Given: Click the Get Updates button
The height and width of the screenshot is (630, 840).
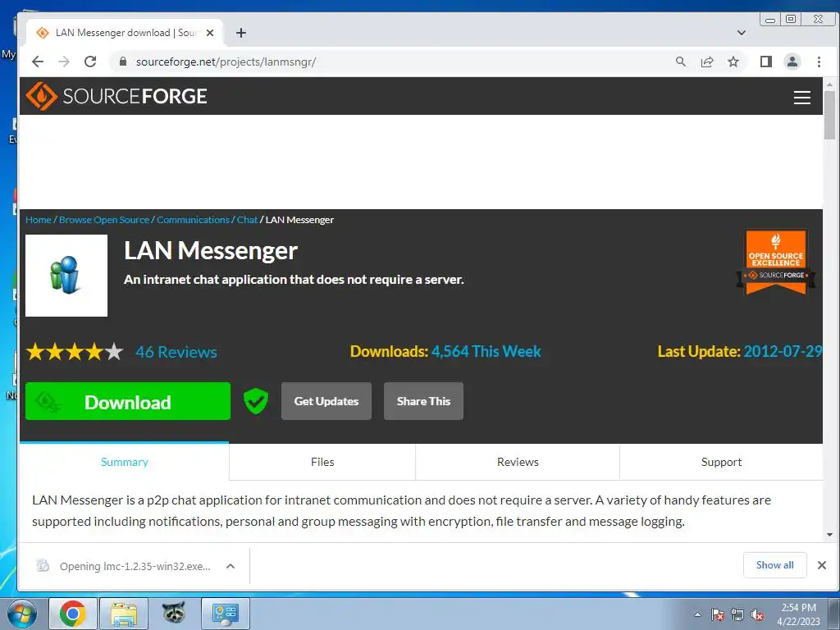Looking at the screenshot, I should point(326,401).
